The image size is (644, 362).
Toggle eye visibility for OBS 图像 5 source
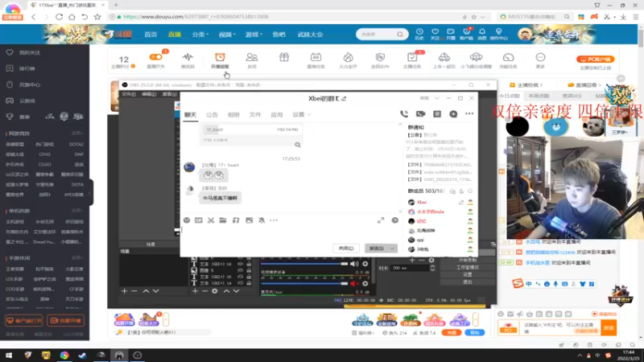pyautogui.click(x=240, y=270)
